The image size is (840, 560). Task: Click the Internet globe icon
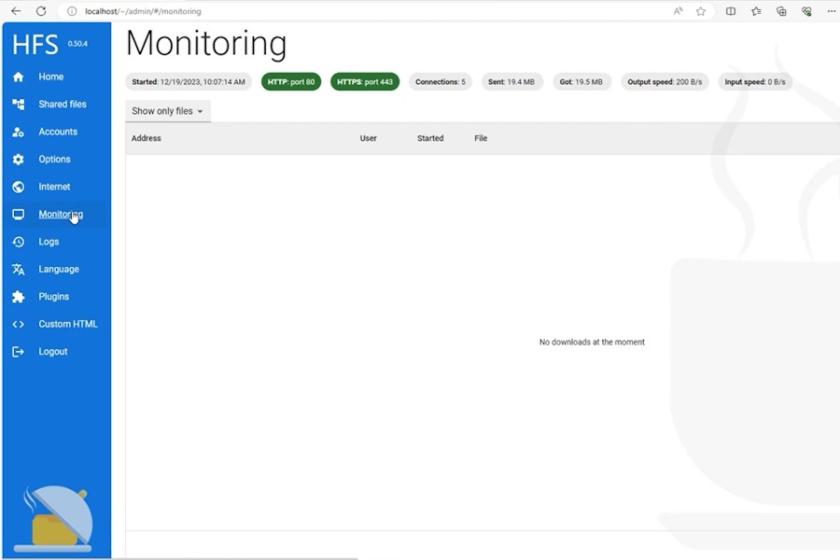coord(18,187)
